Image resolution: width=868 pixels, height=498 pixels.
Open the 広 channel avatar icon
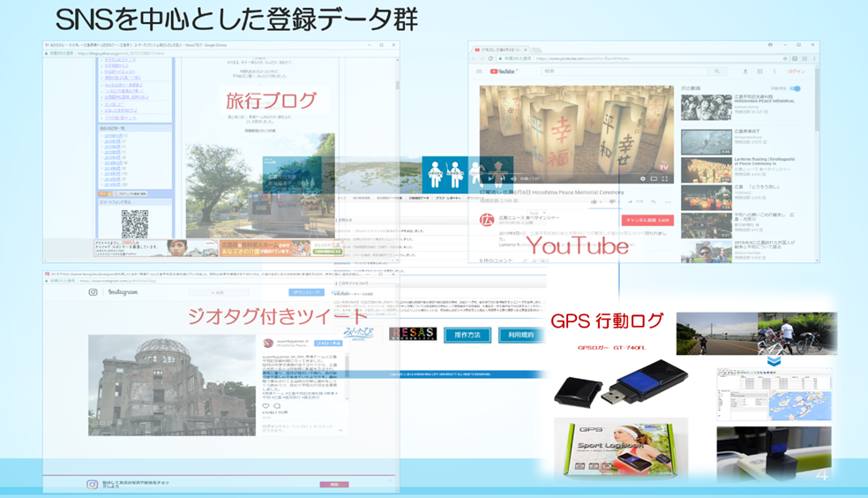click(x=487, y=220)
